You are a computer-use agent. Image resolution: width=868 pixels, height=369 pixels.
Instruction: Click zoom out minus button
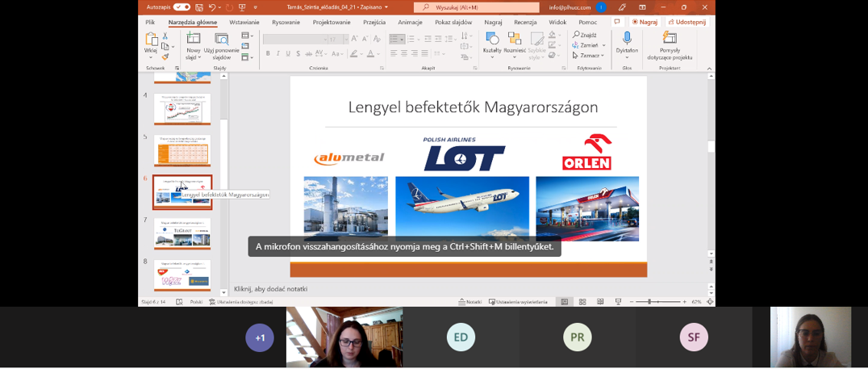click(631, 302)
